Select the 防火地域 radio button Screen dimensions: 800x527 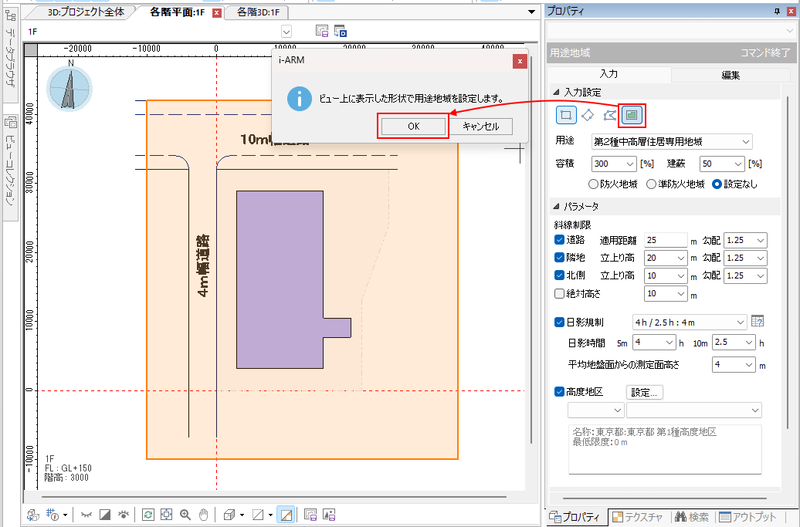pyautogui.click(x=593, y=184)
